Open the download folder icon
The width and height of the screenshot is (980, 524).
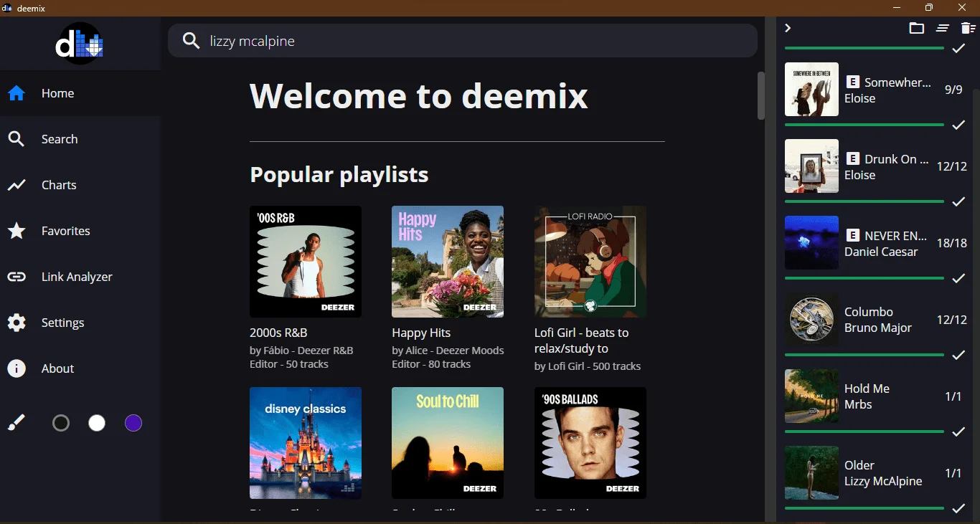coord(916,28)
